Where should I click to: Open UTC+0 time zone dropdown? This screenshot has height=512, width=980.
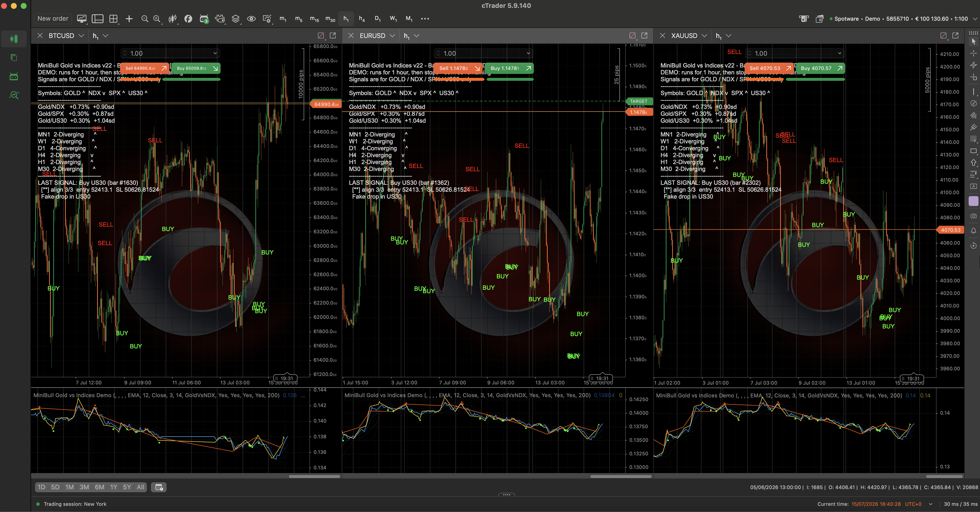click(x=930, y=504)
